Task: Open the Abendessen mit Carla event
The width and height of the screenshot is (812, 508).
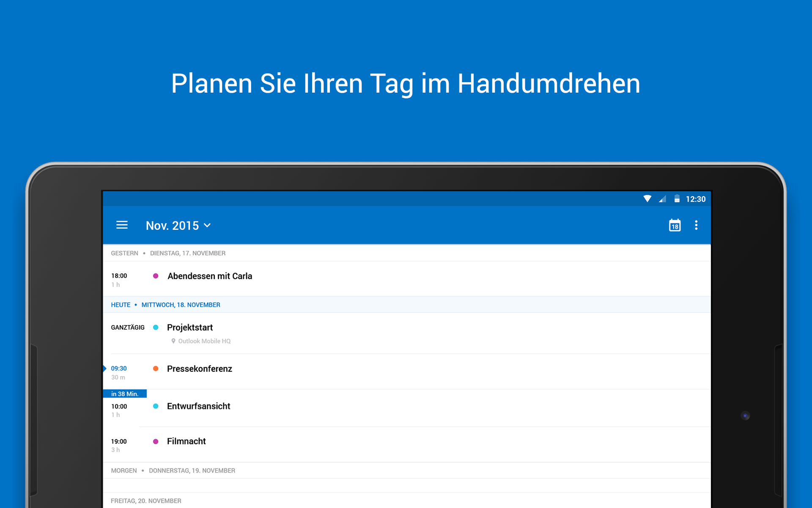Action: click(x=210, y=276)
